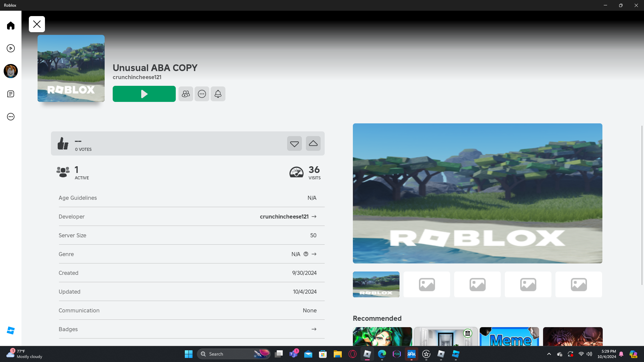The width and height of the screenshot is (644, 362).
Task: Open the Discover play-circle sidebar icon
Action: coord(11,48)
